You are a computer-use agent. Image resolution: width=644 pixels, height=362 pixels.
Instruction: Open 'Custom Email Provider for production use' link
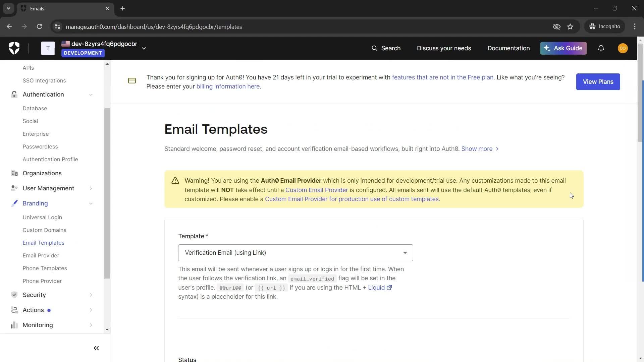pyautogui.click(x=352, y=199)
